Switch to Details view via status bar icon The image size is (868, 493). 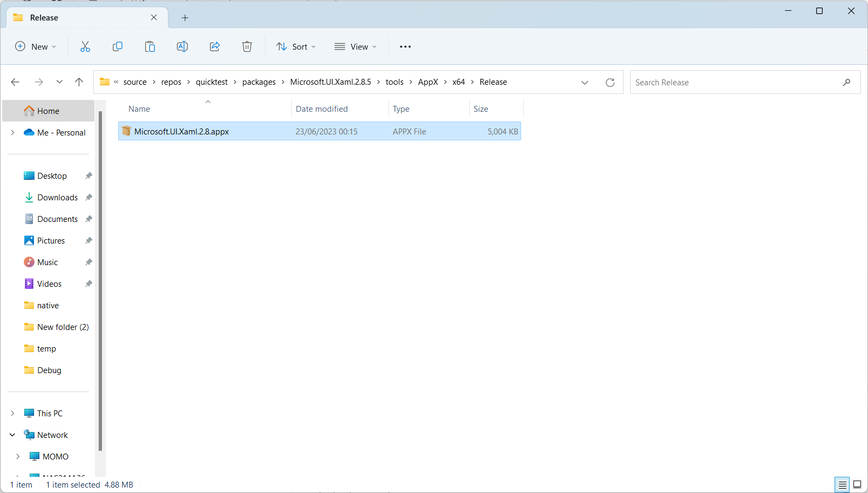[842, 484]
